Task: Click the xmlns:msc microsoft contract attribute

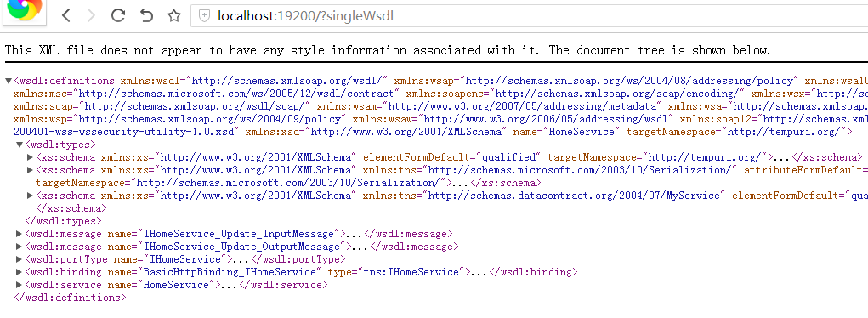Action: (207, 94)
